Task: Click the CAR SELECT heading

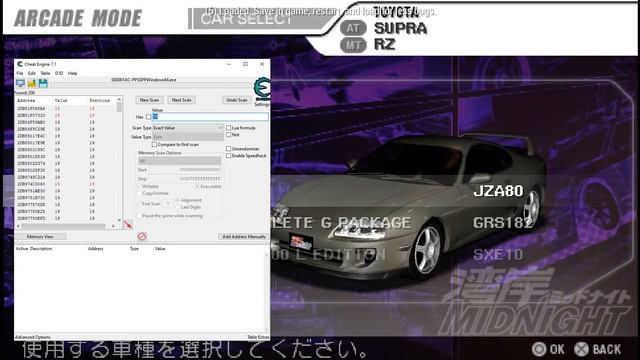Action: (246, 19)
